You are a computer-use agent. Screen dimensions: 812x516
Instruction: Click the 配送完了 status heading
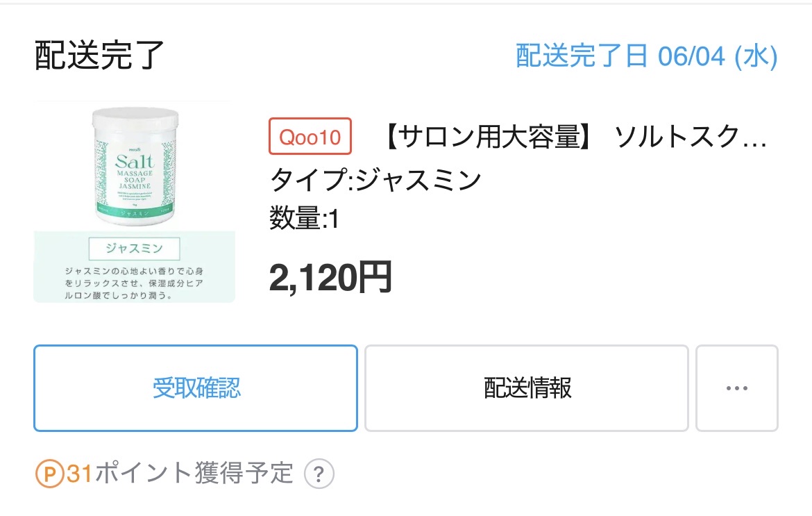click(99, 56)
